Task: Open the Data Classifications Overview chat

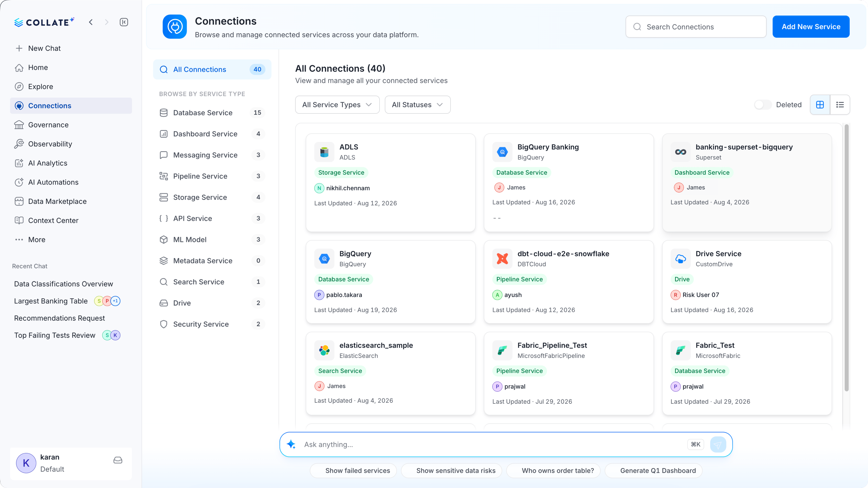Action: pos(63,284)
